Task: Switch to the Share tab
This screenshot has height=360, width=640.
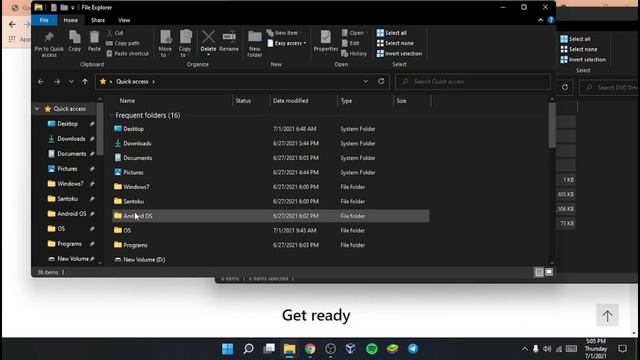Action: tap(98, 20)
